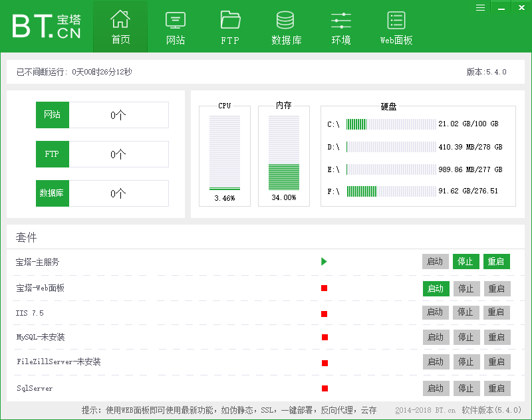Click the IIS 7.5 row label
Screen dimensions: 532x420
click(29, 313)
